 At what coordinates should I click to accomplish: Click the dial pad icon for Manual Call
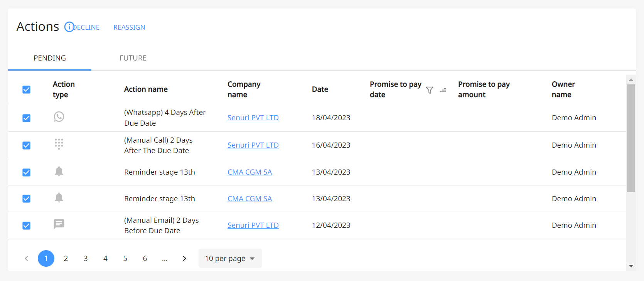tap(59, 144)
